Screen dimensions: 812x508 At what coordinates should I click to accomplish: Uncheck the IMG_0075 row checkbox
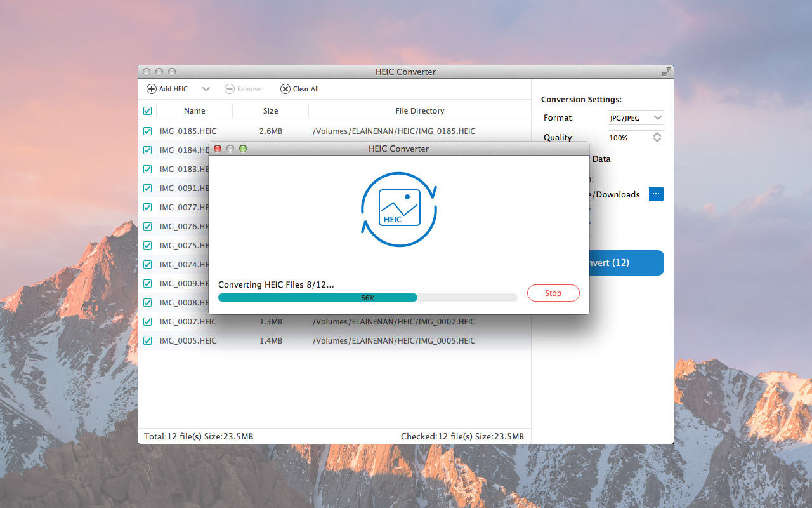[x=148, y=245]
